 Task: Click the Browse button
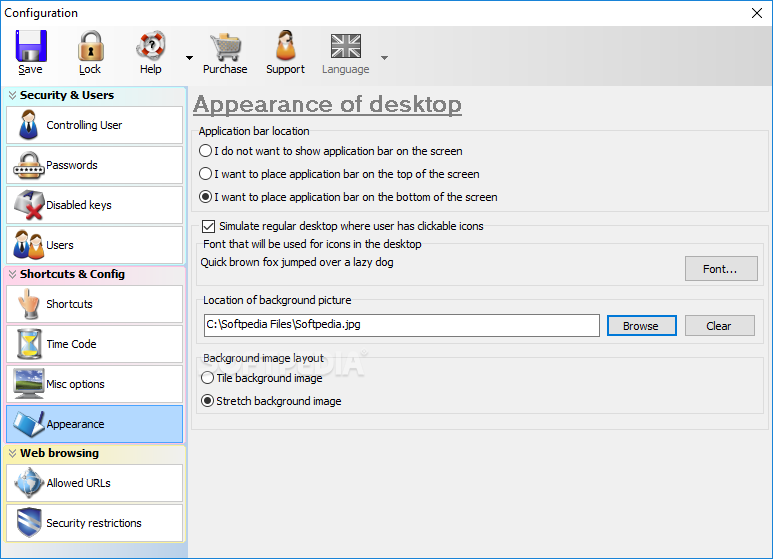pyautogui.click(x=641, y=326)
